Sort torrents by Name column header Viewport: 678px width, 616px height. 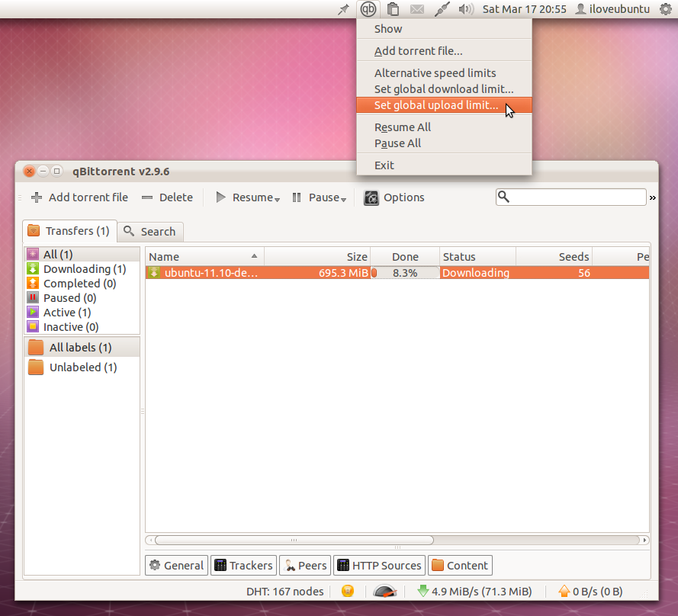[x=205, y=257]
